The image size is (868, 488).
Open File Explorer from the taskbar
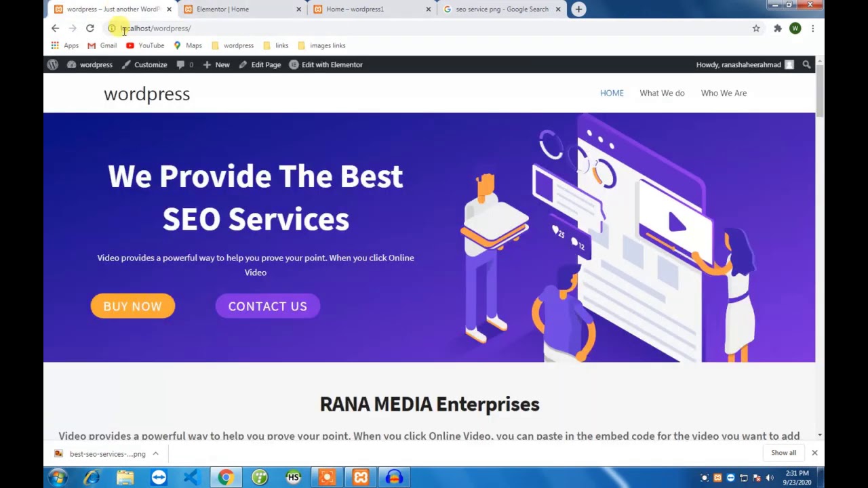coord(125,478)
